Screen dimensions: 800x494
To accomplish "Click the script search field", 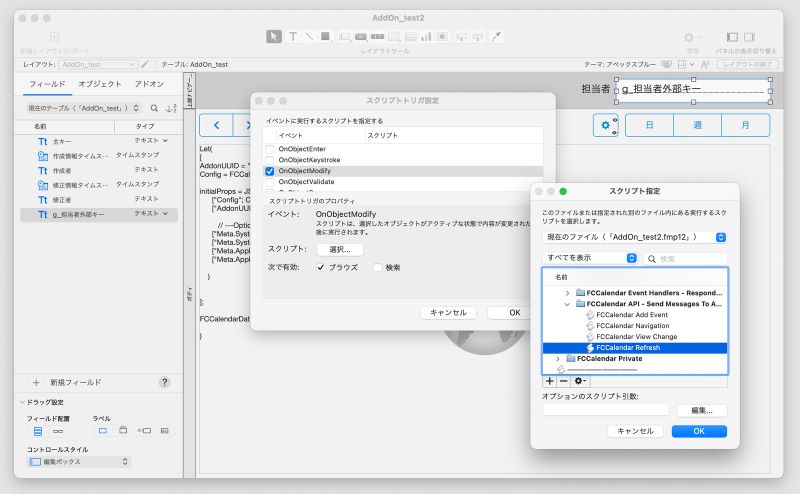I will point(685,259).
